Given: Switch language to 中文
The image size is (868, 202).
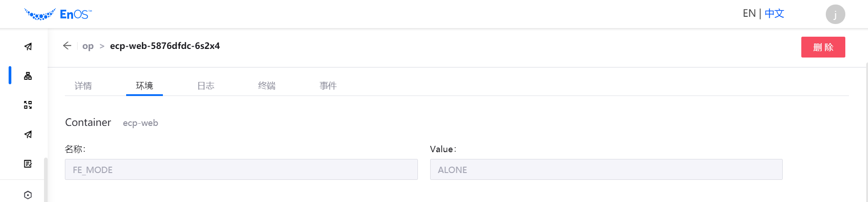Looking at the screenshot, I should [774, 14].
